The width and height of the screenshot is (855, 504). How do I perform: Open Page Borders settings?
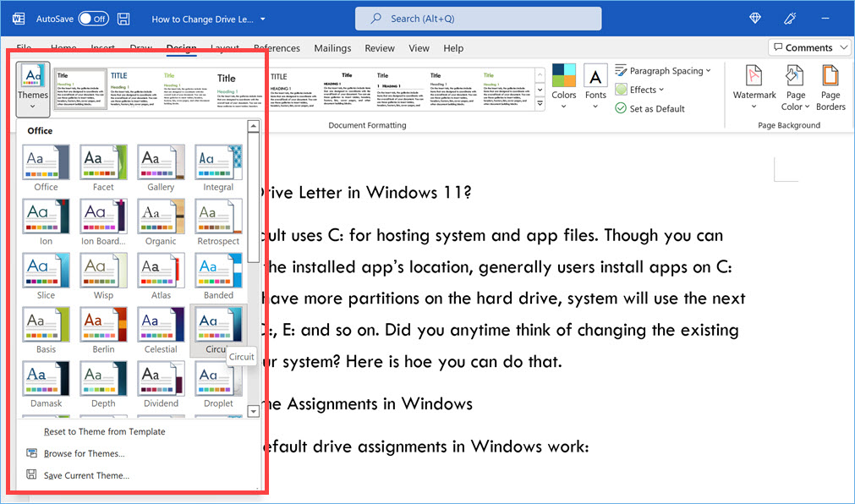(830, 87)
